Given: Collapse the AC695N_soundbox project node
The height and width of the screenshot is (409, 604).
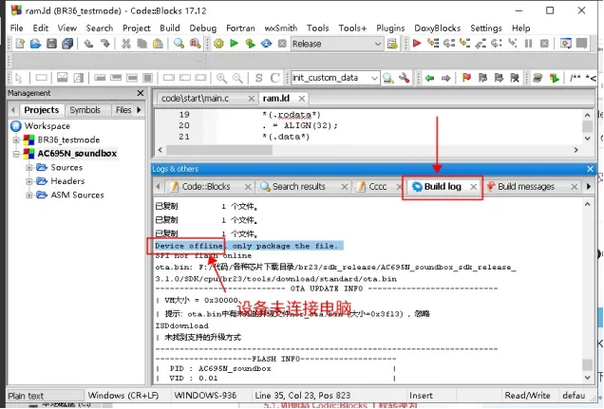Looking at the screenshot, I should [x=17, y=154].
